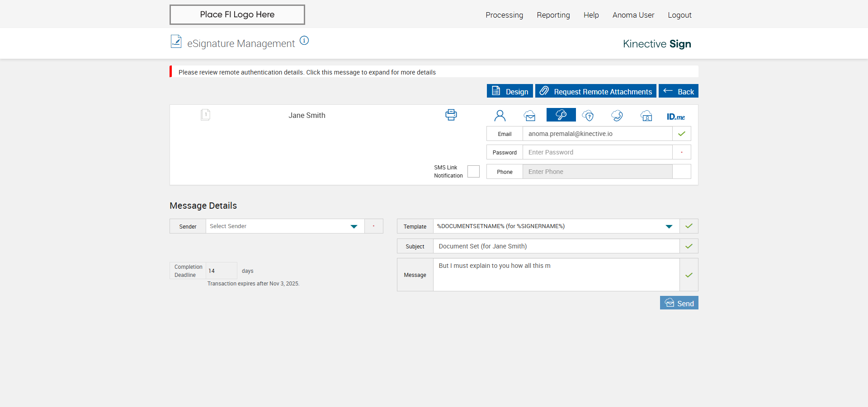Choose the cloud email authentication icon
The height and width of the screenshot is (407, 868).
click(530, 116)
